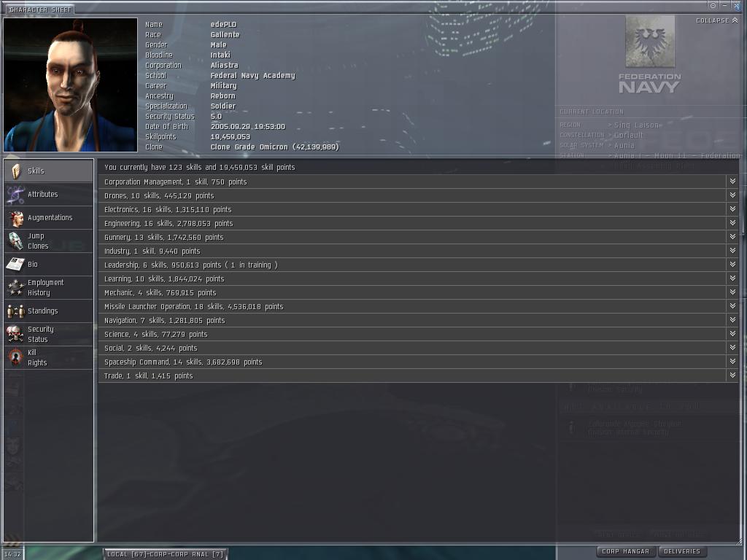Click the Aunia solar system link

click(624, 145)
